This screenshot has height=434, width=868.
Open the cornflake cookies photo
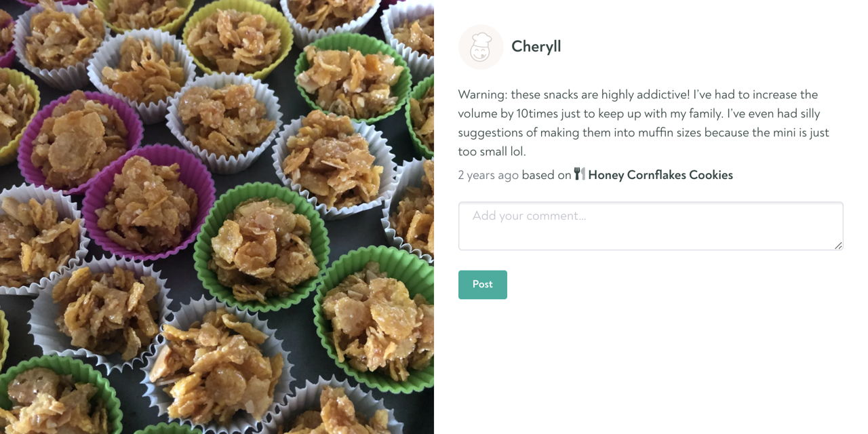[217, 217]
